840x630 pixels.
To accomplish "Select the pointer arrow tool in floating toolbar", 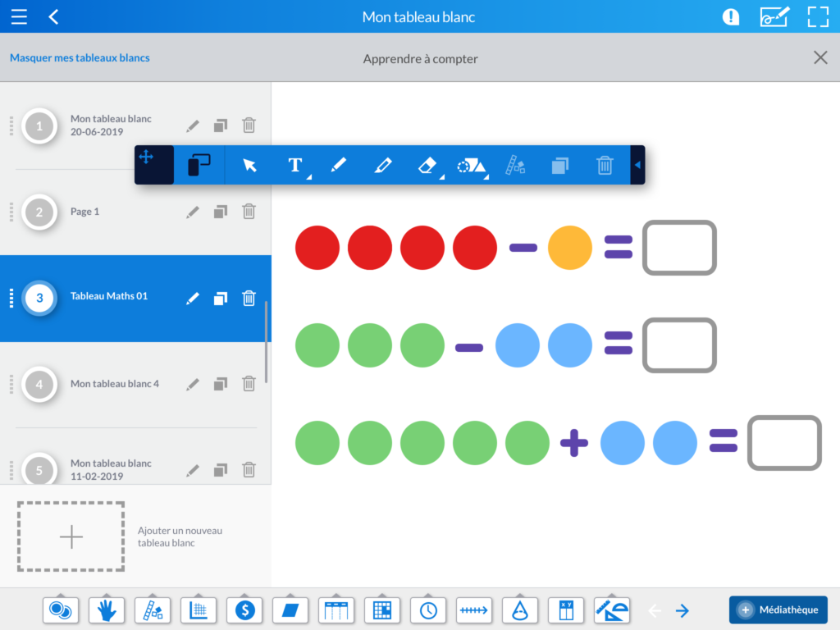I will click(250, 165).
